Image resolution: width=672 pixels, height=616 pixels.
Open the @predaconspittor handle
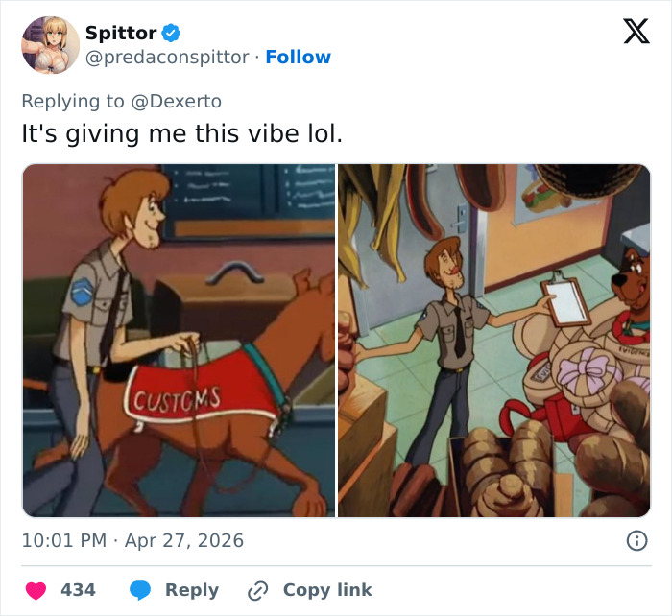click(x=168, y=57)
